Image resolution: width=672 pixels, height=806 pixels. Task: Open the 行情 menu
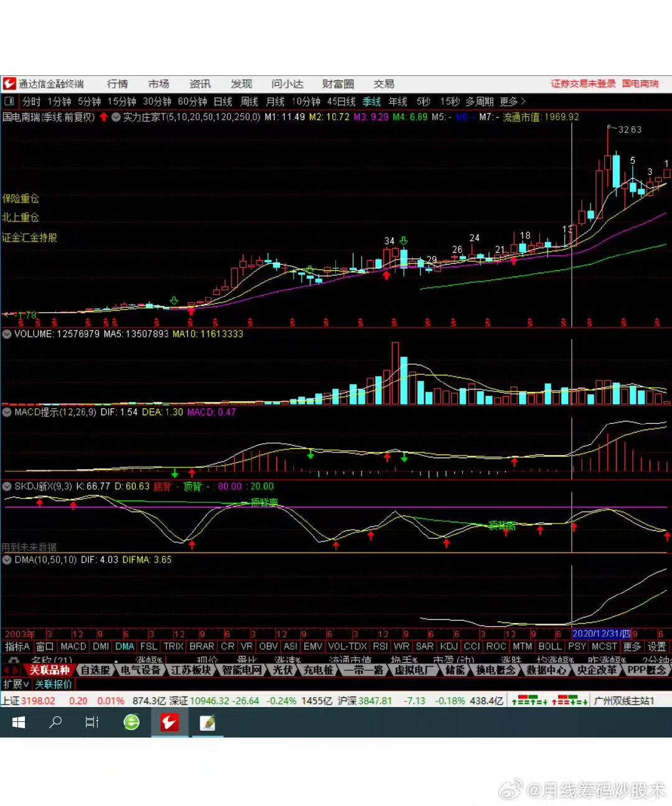(117, 84)
